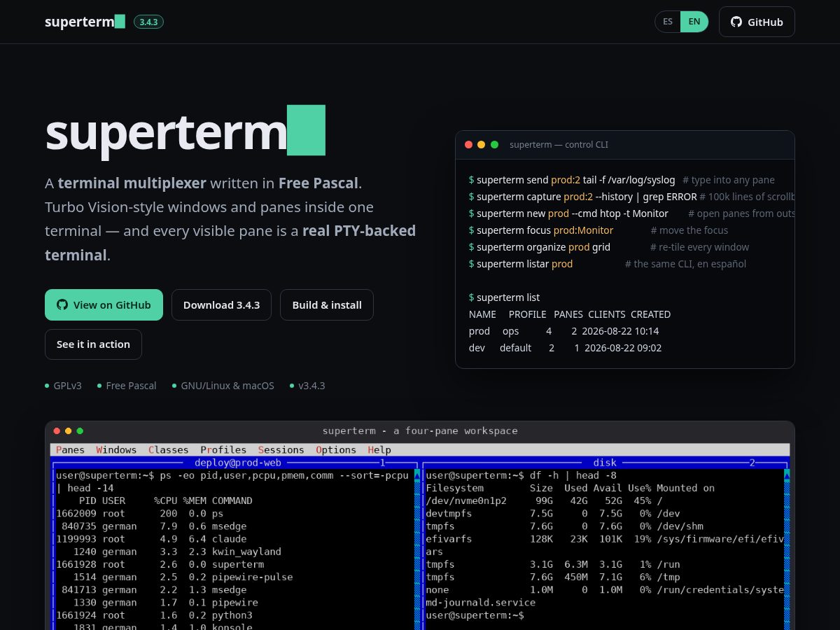The width and height of the screenshot is (840, 630).
Task: Click the 'superterm — control CLI' title
Action: click(559, 145)
